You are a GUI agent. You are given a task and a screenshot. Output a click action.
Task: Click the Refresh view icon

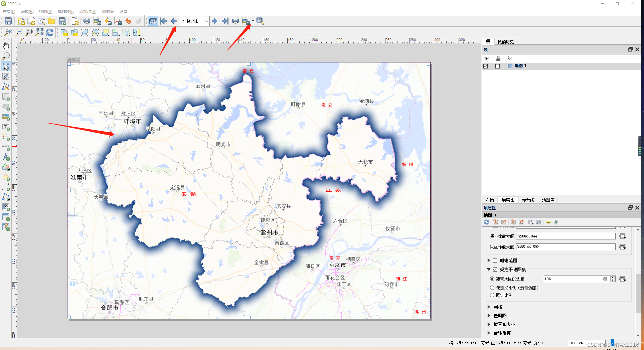[50, 32]
